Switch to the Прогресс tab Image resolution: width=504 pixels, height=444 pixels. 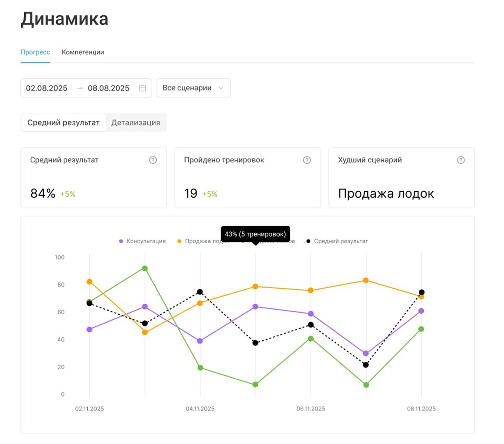35,52
